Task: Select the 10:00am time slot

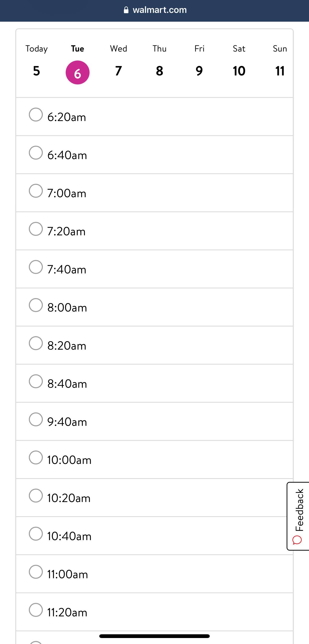Action: [36, 457]
